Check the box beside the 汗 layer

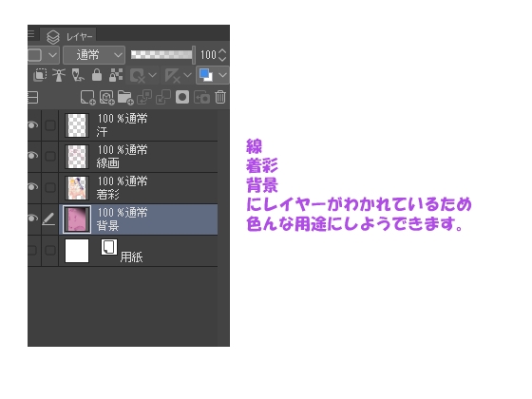(x=50, y=125)
